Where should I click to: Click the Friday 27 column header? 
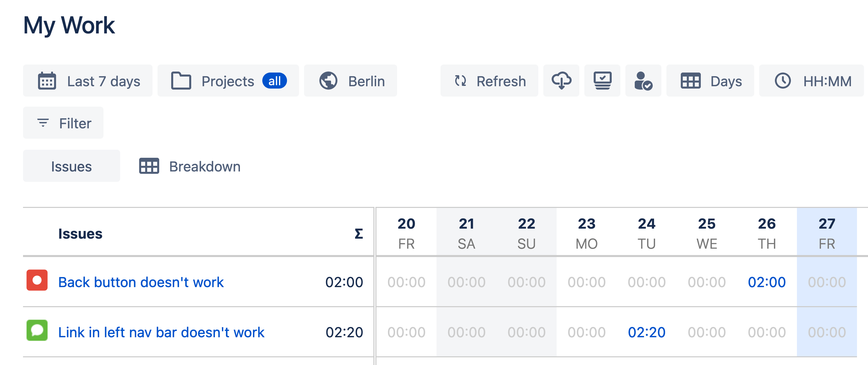tap(827, 233)
